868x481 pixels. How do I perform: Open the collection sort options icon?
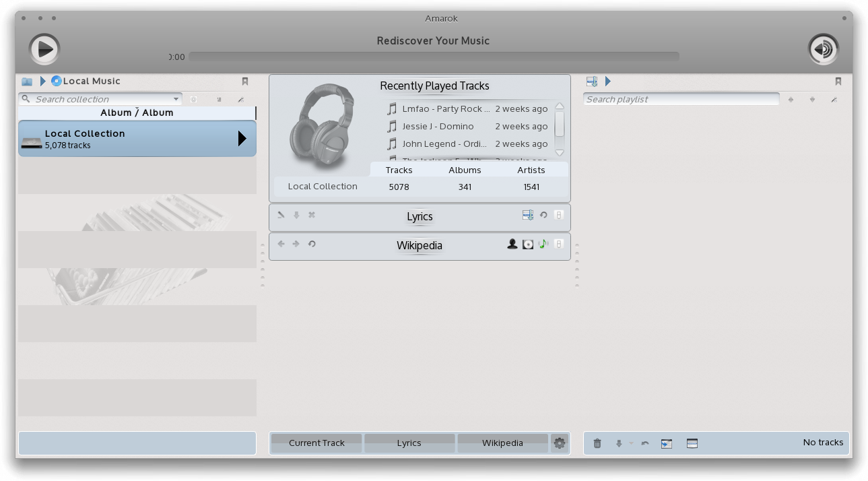tap(219, 99)
